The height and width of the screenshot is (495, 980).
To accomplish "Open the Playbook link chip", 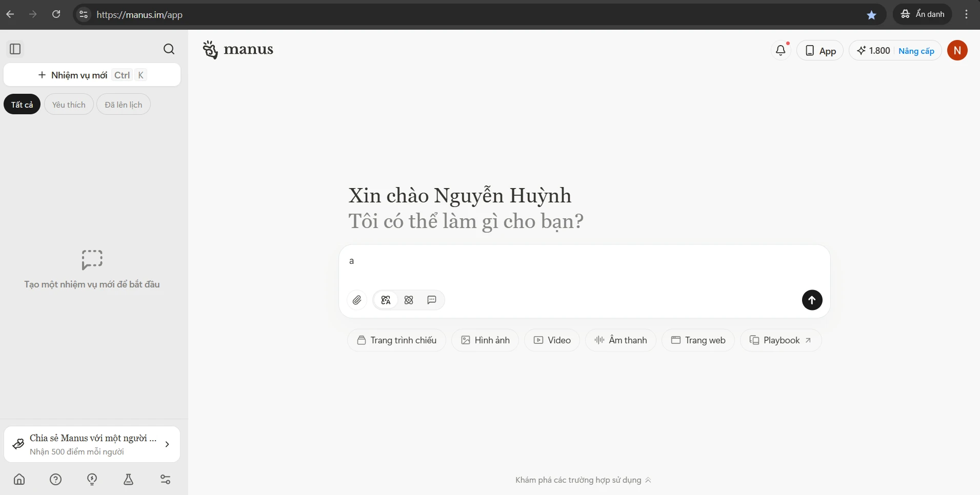I will tap(781, 340).
